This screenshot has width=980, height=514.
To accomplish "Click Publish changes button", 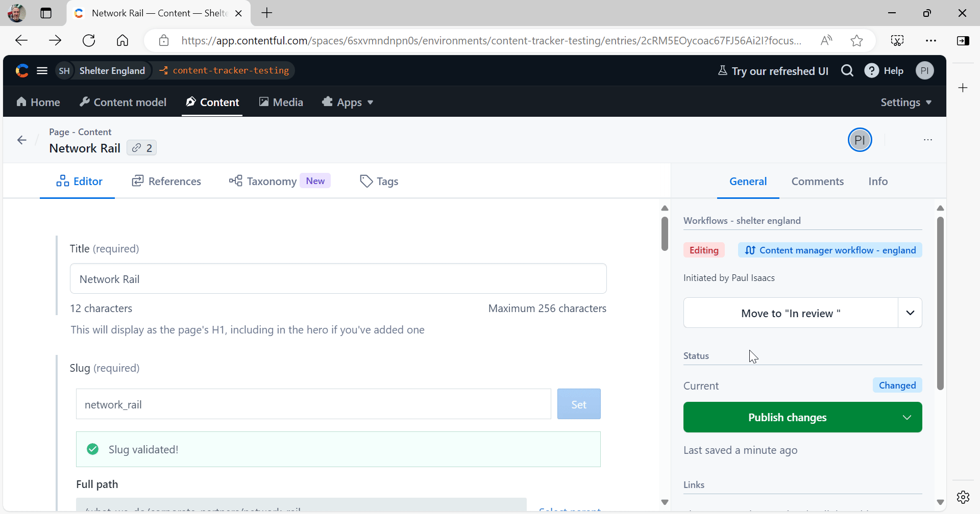I will pyautogui.click(x=788, y=417).
